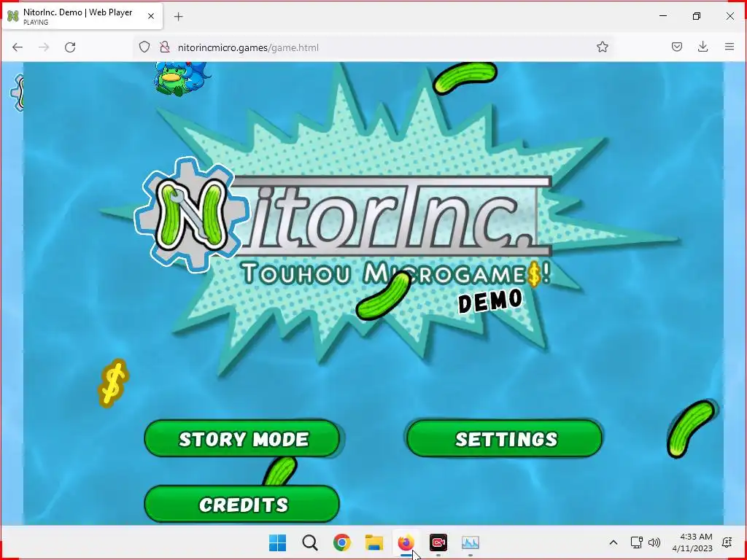
Task: Open File Explorer from taskbar
Action: [374, 542]
